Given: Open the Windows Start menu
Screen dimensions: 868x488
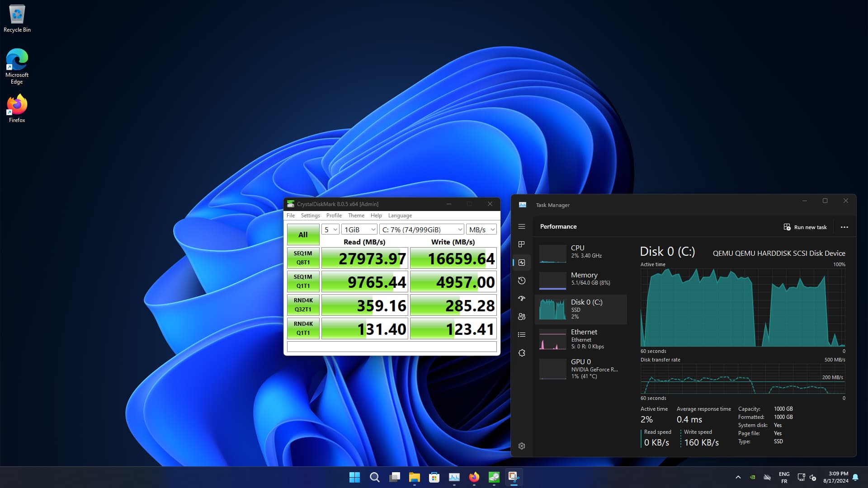Looking at the screenshot, I should click(355, 477).
